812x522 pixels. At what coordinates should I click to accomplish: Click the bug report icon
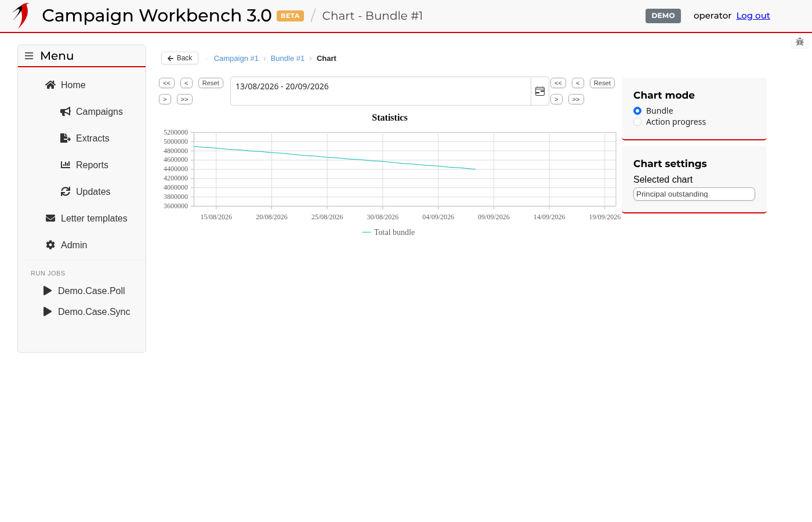(800, 42)
